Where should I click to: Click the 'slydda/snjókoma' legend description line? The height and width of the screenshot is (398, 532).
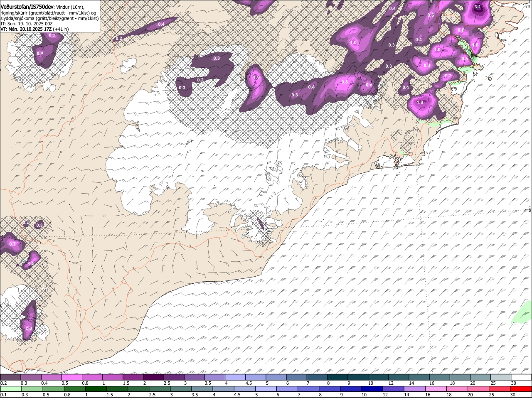[x=49, y=18]
